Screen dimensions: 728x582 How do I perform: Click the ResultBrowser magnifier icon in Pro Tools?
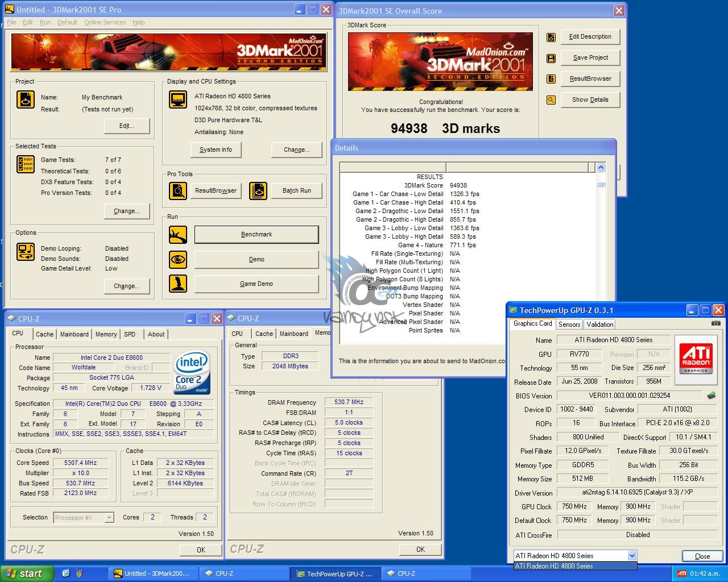point(178,190)
